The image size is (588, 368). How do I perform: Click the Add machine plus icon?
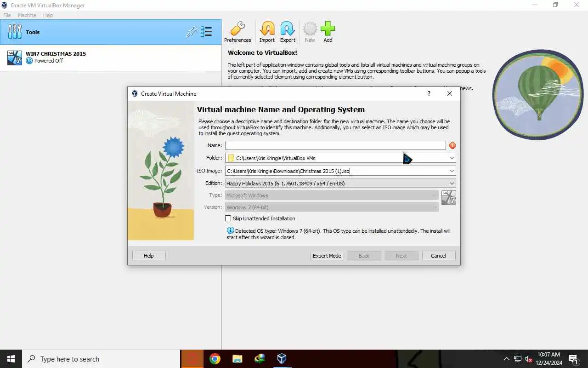(328, 29)
